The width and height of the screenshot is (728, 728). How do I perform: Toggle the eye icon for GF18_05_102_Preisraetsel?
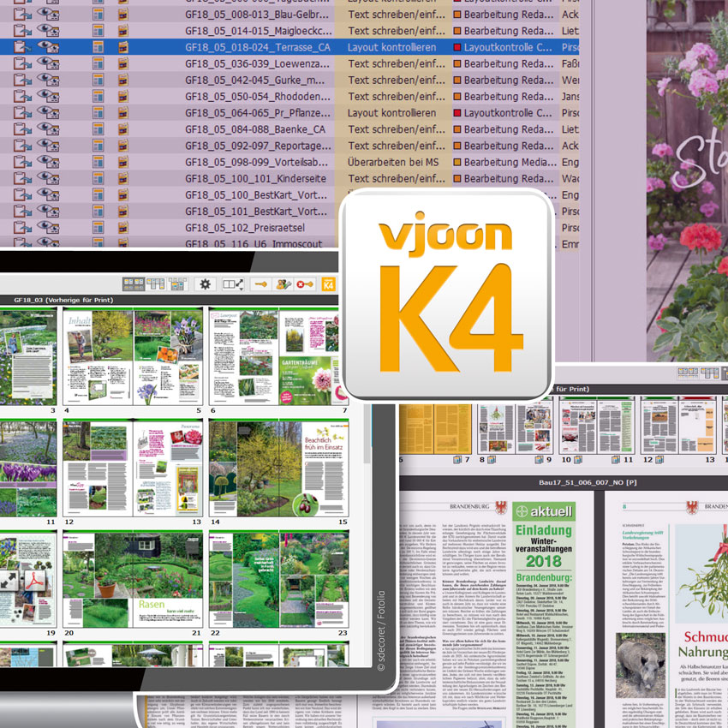pos(49,227)
